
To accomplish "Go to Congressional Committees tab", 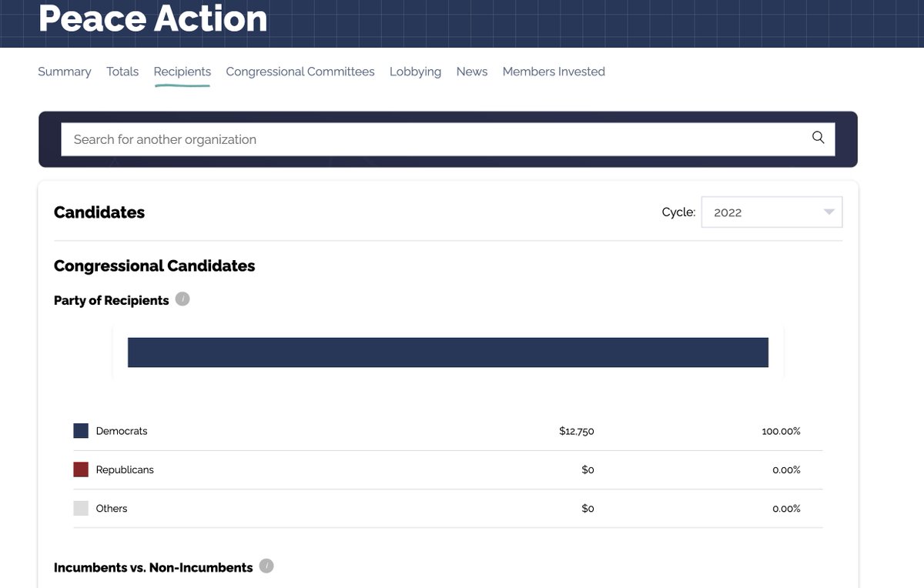I will (x=300, y=72).
